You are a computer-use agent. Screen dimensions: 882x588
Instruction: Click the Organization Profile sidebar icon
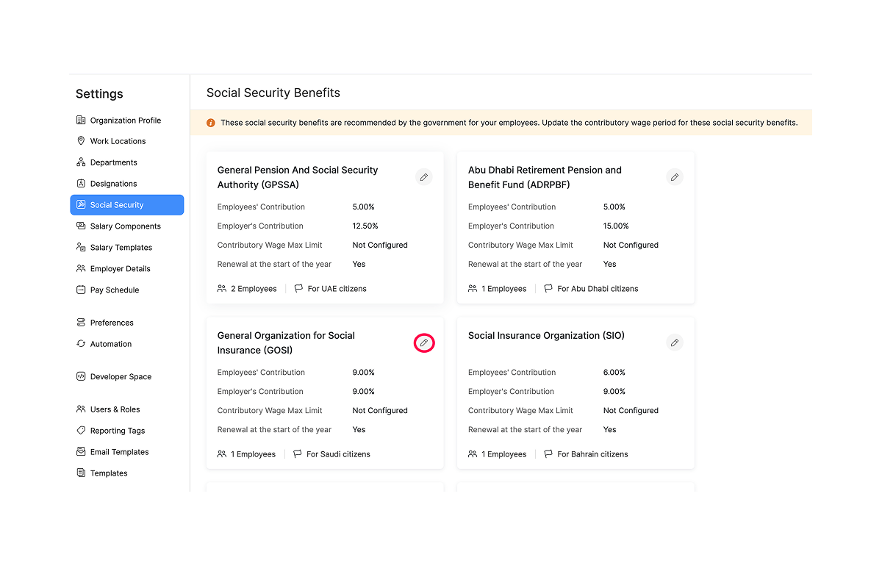[81, 121]
